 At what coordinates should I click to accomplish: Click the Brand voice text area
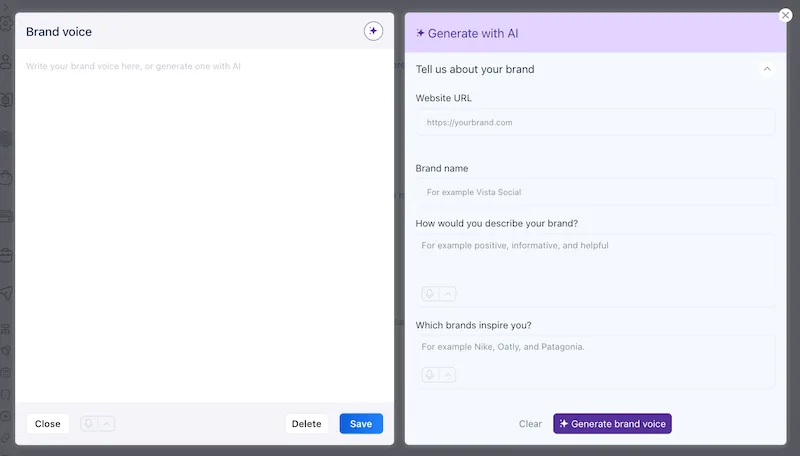(x=205, y=226)
